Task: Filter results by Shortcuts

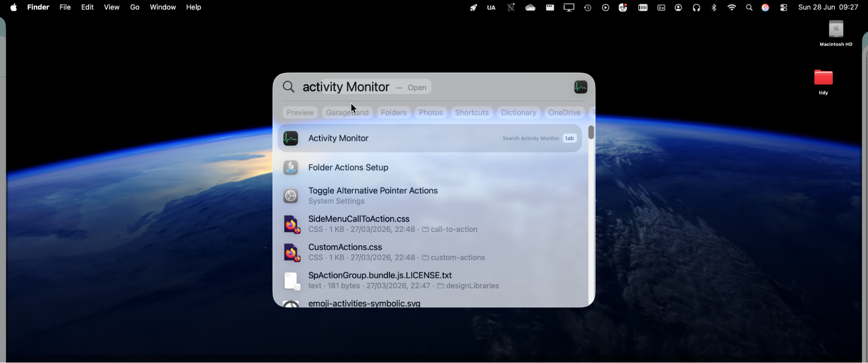Action: click(x=472, y=113)
